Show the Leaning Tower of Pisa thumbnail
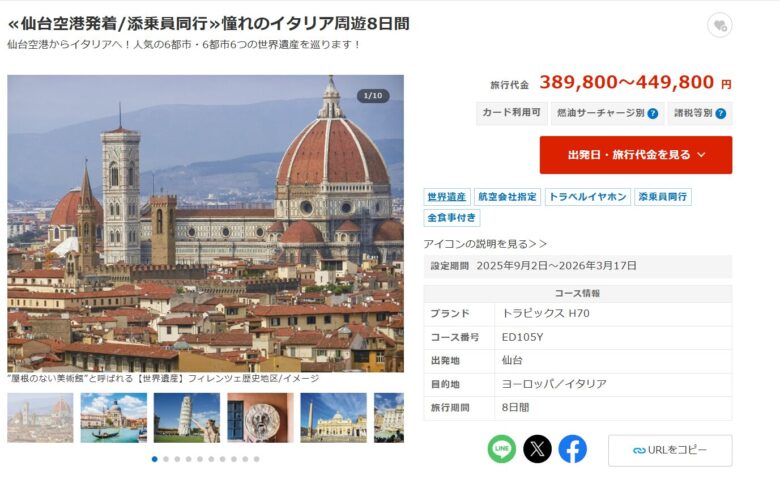 point(187,418)
